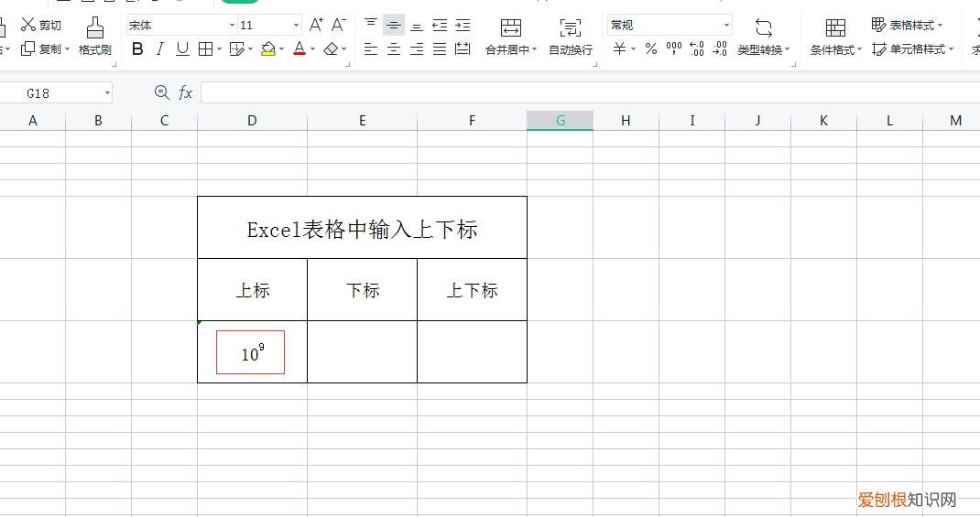The width and height of the screenshot is (980, 517).
Task: Expand the fill color dropdown arrow
Action: [282, 48]
